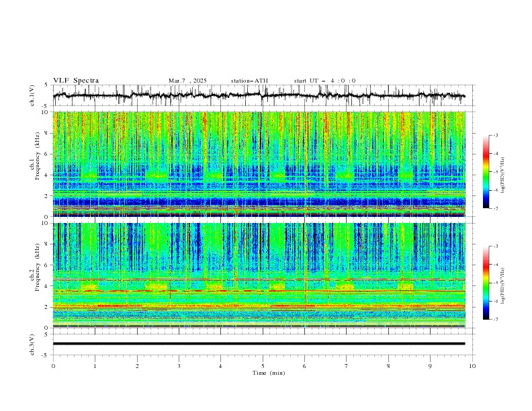
Task: Click time axis tick label "1"
Action: pyautogui.click(x=95, y=366)
